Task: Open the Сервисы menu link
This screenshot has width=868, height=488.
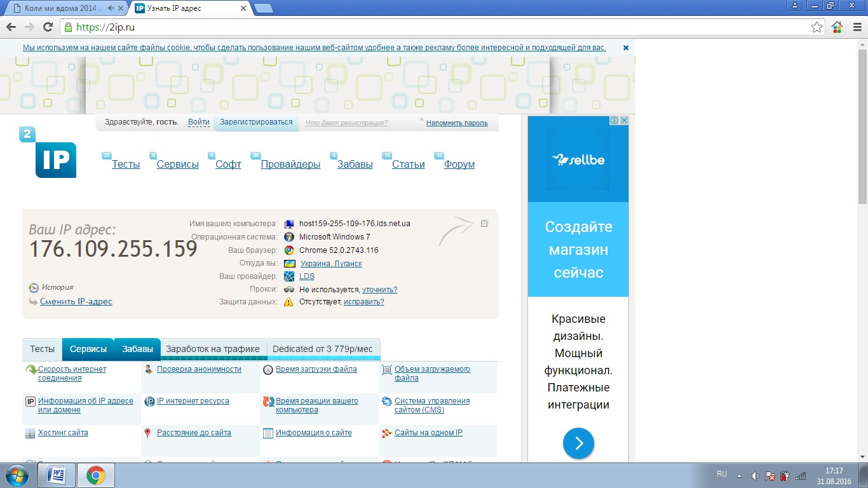Action: (x=178, y=164)
